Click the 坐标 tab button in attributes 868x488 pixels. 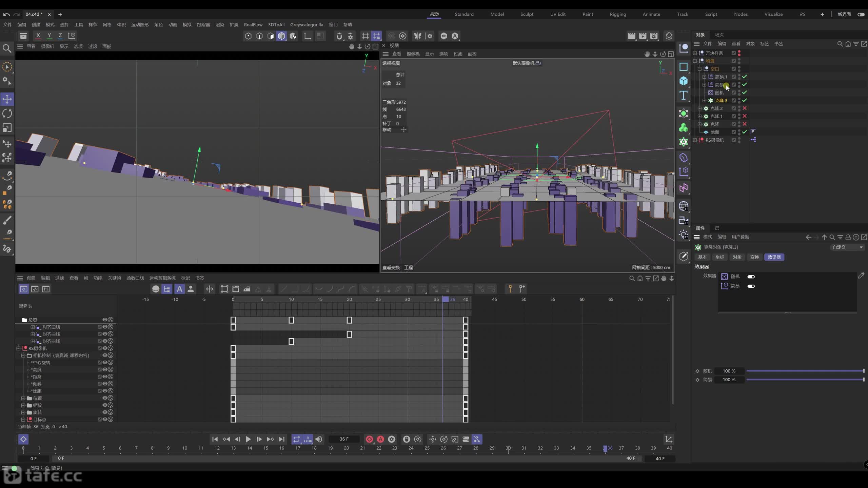[x=720, y=257]
